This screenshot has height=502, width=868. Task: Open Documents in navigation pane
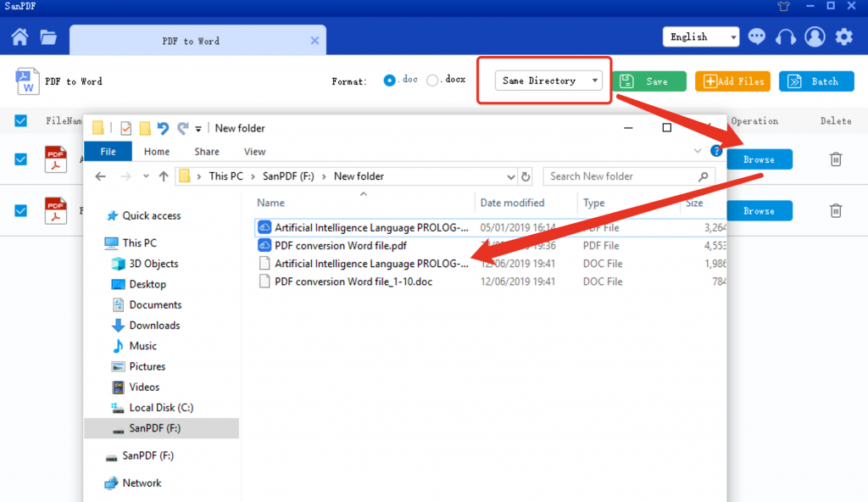tap(155, 304)
